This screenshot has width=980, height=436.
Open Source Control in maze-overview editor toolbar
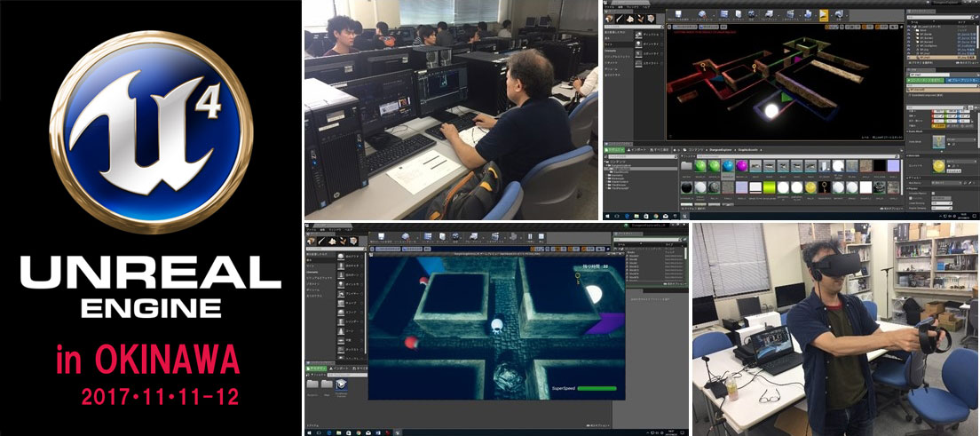click(x=702, y=14)
